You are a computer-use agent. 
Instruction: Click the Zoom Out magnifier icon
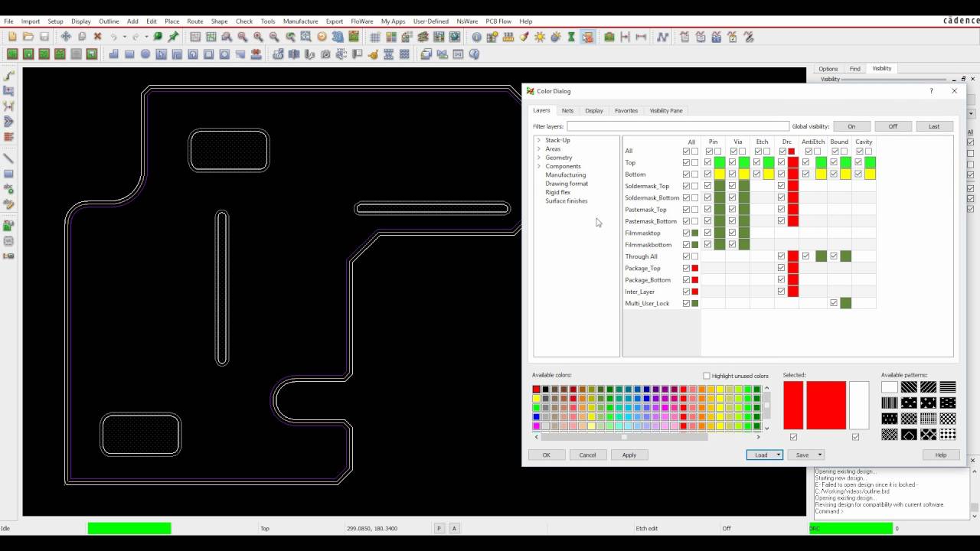(x=274, y=37)
